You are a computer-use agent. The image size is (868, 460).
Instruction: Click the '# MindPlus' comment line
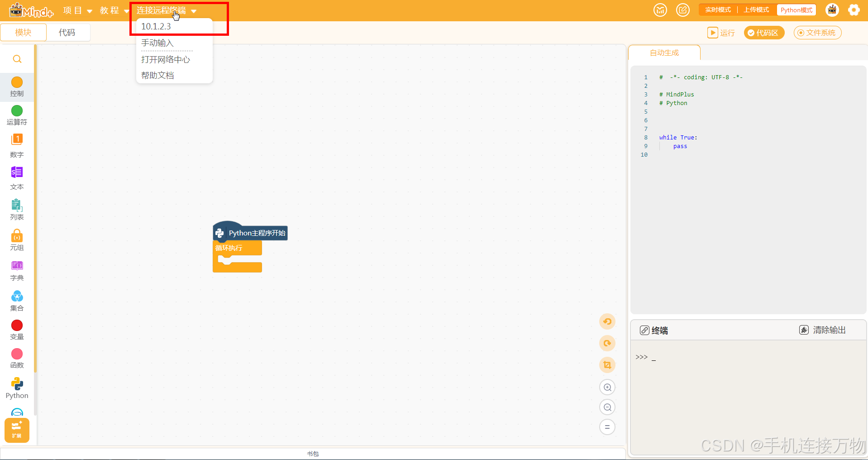[677, 95]
